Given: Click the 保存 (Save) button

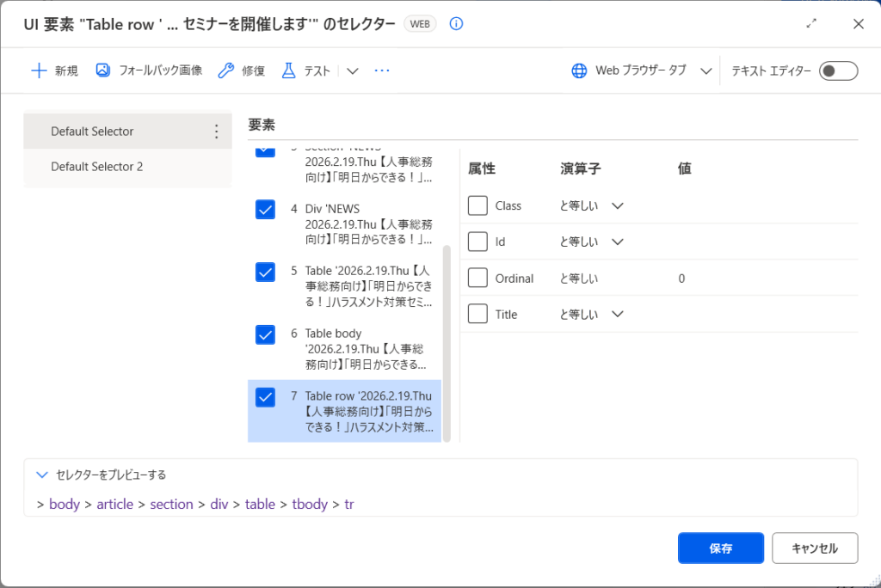Looking at the screenshot, I should 720,548.
